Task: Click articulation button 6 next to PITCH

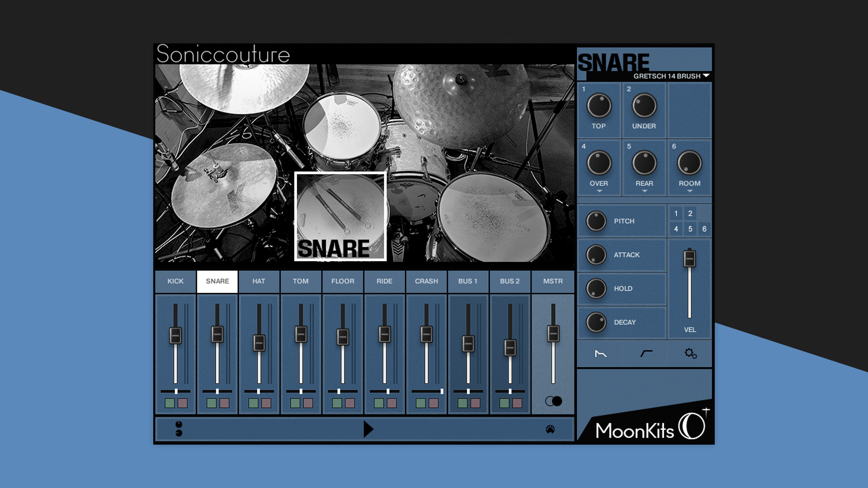Action: coord(704,229)
